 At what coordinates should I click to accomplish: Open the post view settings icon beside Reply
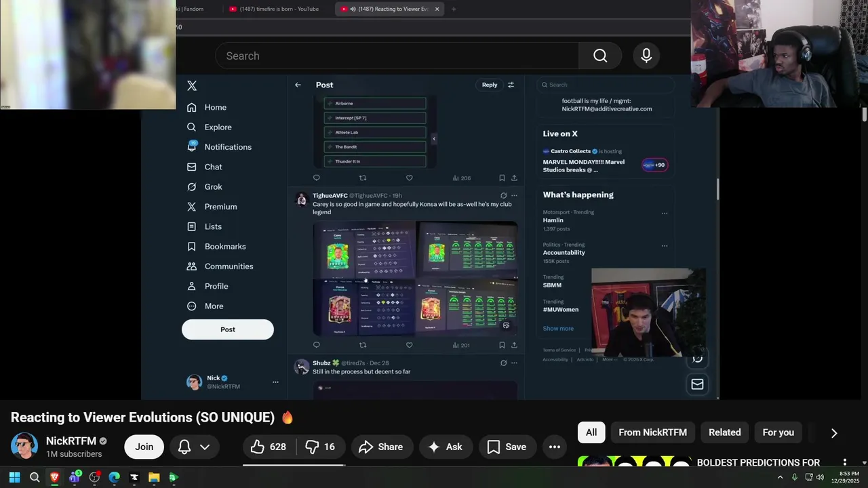tap(511, 85)
